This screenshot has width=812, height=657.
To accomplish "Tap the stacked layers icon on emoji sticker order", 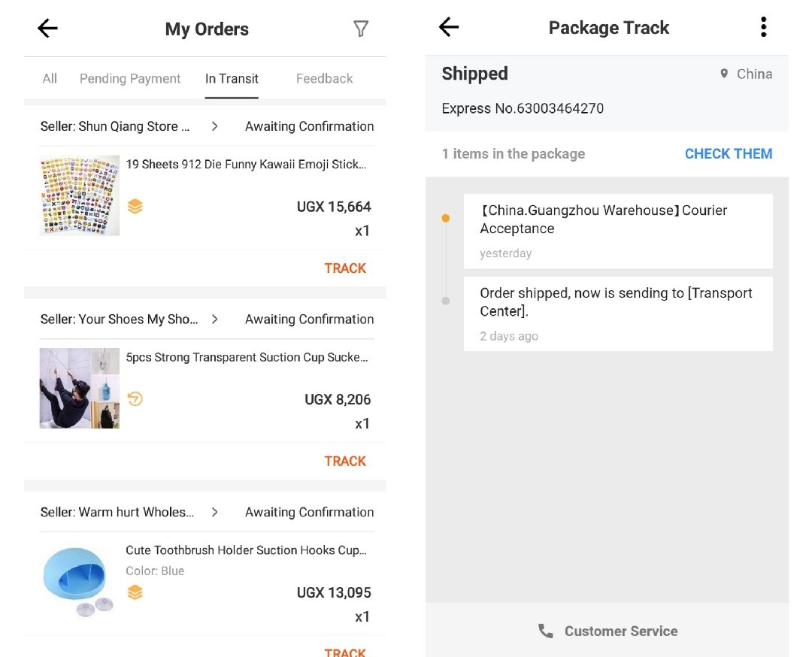I will [135, 207].
